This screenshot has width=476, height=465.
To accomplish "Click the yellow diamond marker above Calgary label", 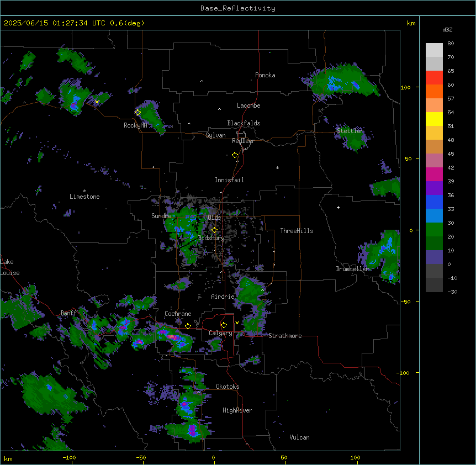I will [x=224, y=325].
